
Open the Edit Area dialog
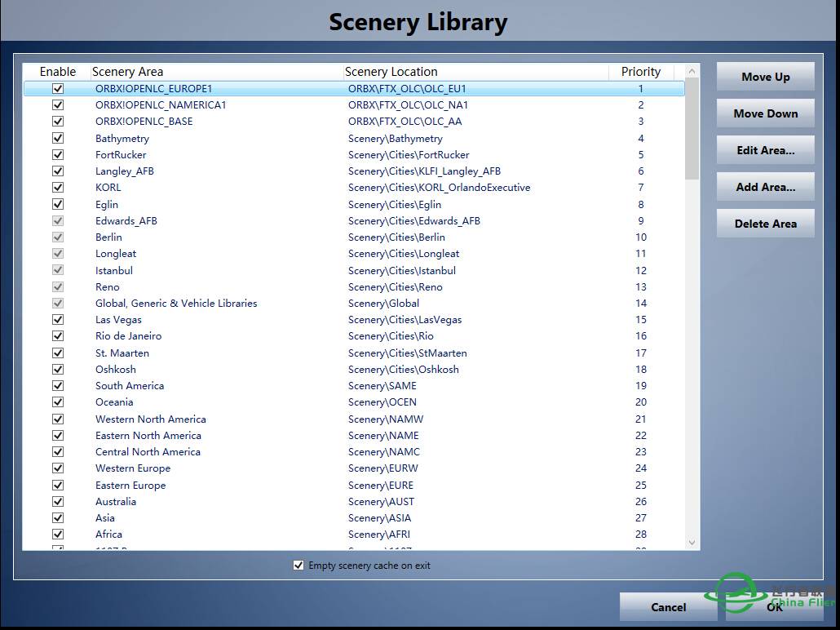coord(765,150)
